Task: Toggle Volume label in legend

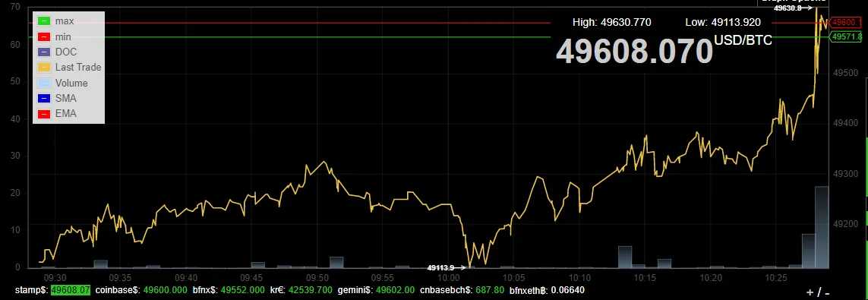Action: point(71,83)
